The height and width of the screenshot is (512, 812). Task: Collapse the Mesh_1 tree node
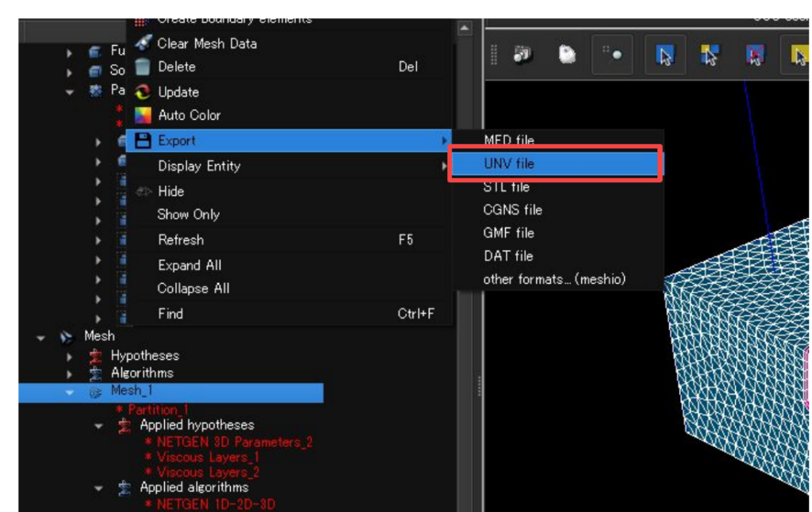[70, 392]
